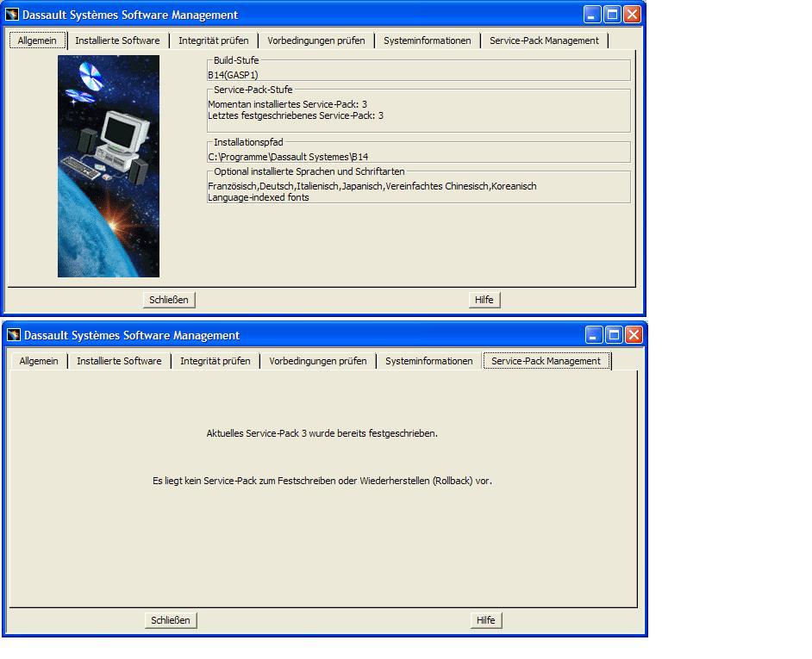
Task: Open Integrität prüfen tab in the bottom window
Action: [x=215, y=361]
